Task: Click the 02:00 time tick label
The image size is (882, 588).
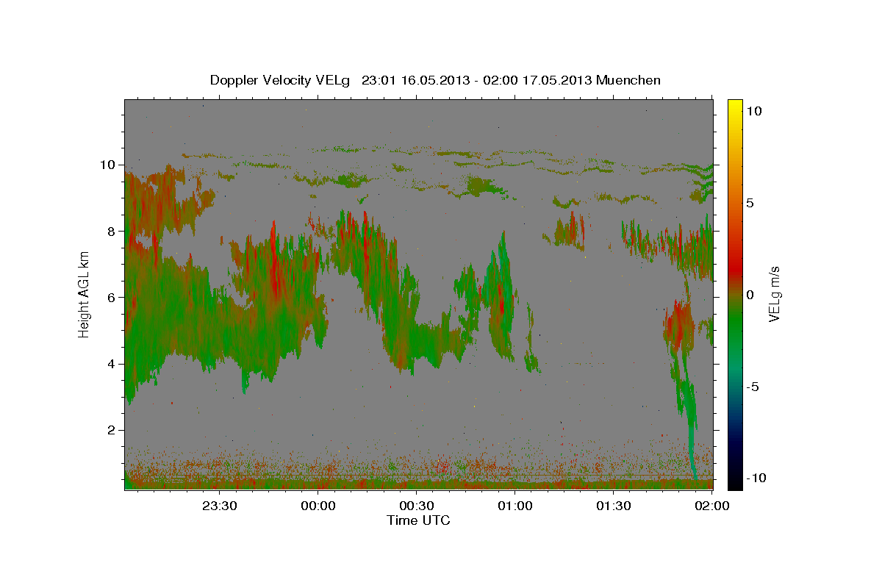Action: (x=711, y=506)
